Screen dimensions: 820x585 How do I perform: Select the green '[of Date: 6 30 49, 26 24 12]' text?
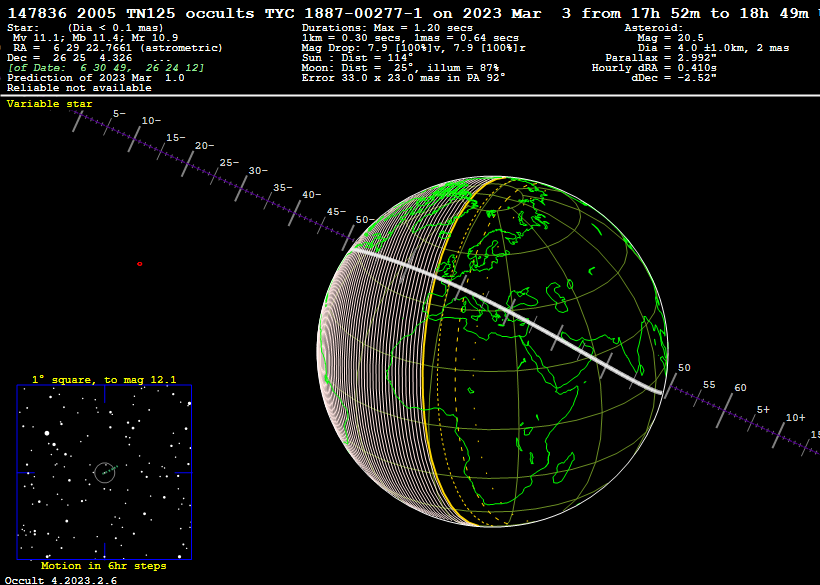pos(106,68)
